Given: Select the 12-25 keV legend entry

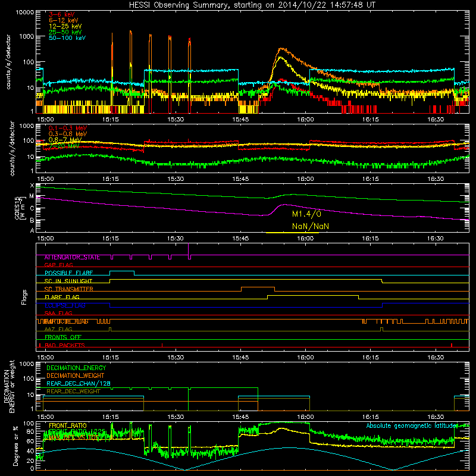Looking at the screenshot, I should click(x=65, y=26).
